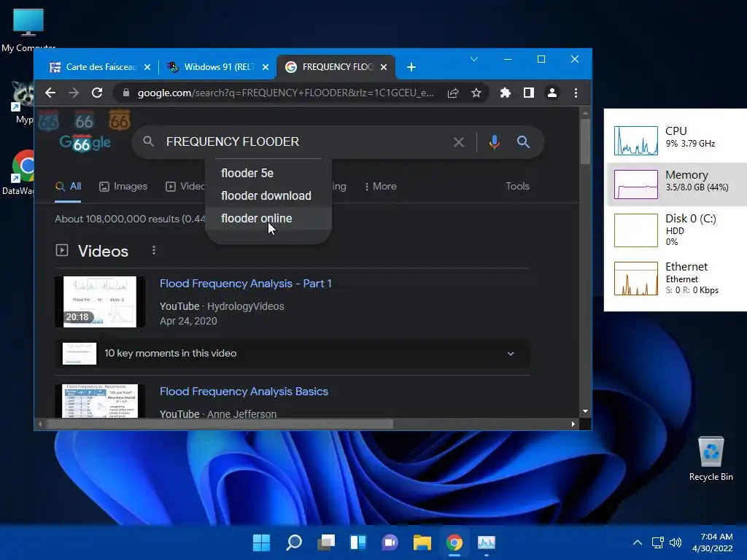Show hidden tray icons chevron
This screenshot has height=560, width=747.
(x=638, y=542)
